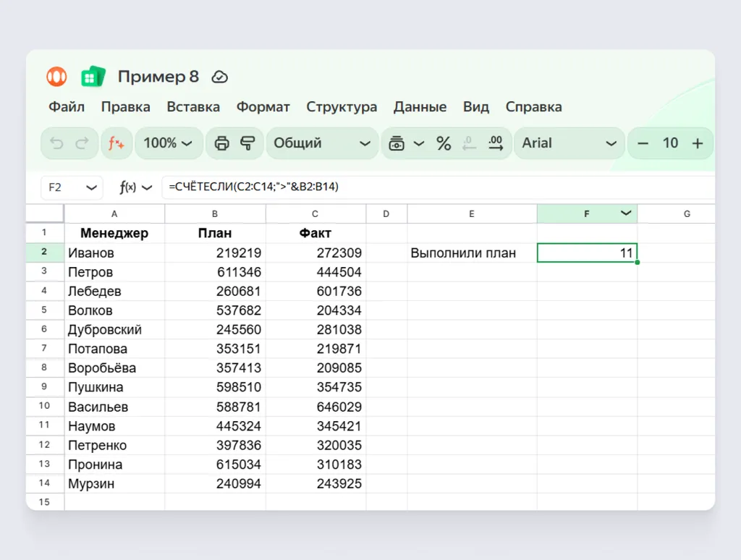Expand the currency format dropdown arrow
The width and height of the screenshot is (741, 560).
pos(419,143)
